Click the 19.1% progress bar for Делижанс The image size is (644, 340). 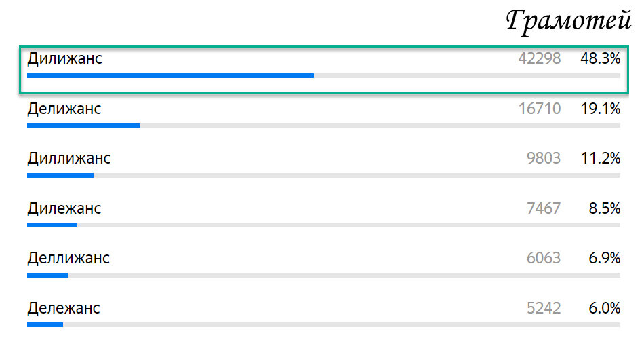click(x=323, y=126)
